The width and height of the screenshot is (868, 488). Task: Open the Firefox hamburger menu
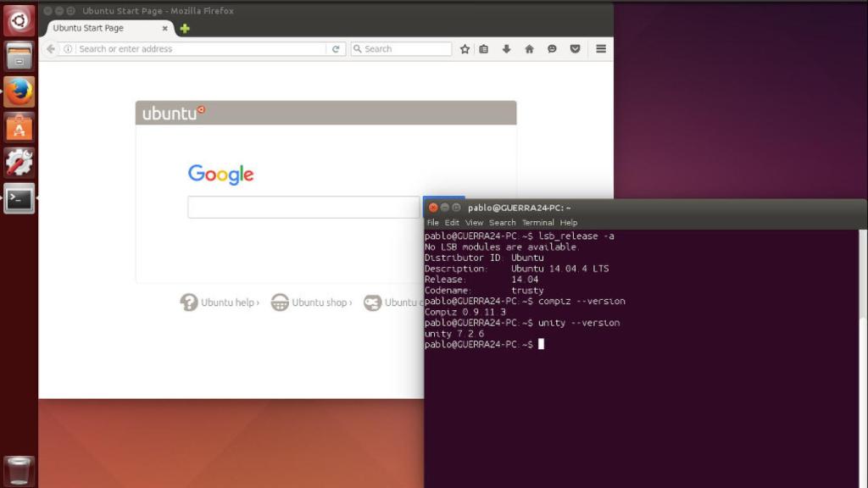pyautogui.click(x=599, y=49)
